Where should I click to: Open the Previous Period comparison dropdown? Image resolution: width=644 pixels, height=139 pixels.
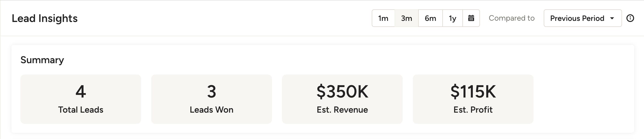coord(577,18)
